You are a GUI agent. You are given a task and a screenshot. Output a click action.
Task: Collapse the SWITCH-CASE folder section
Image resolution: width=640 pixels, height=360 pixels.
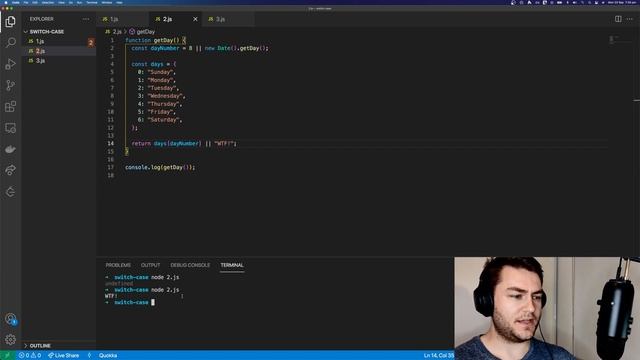59,31
